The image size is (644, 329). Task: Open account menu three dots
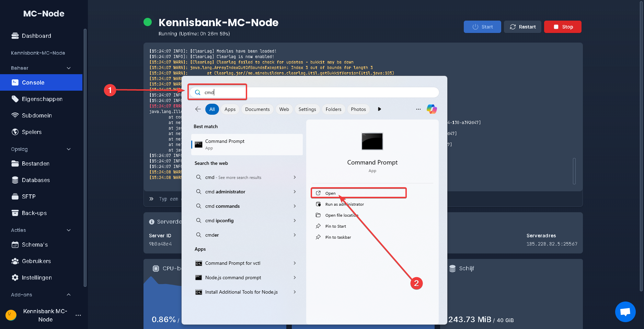(x=78, y=315)
